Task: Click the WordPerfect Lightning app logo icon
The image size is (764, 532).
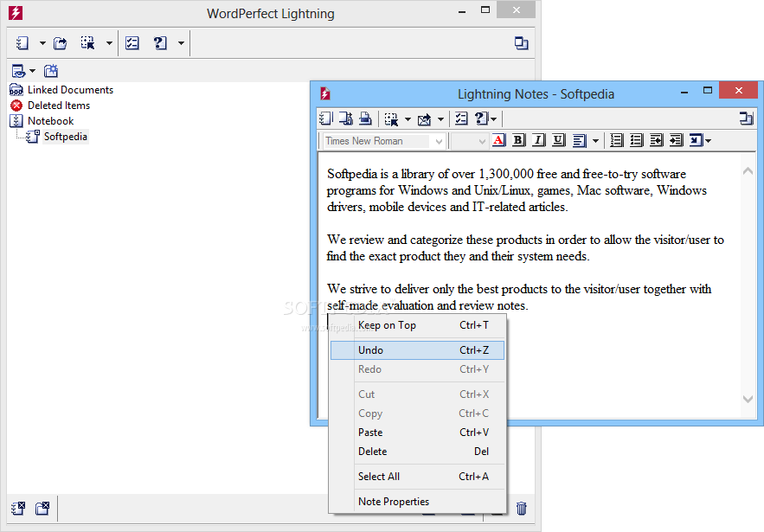Action: coord(16,13)
